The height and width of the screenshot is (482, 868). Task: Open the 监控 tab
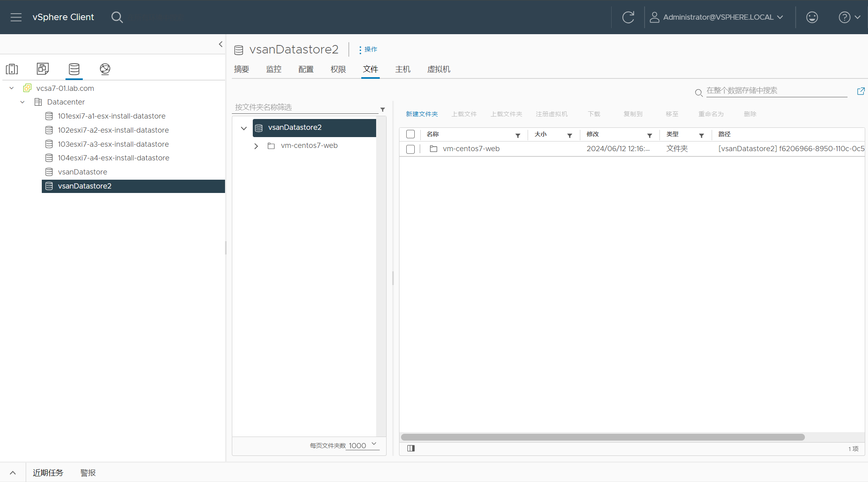[274, 69]
